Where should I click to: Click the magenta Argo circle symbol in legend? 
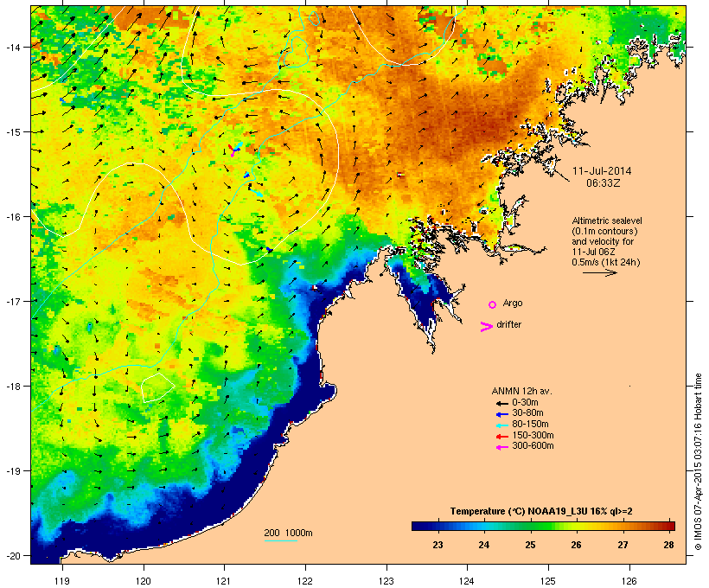point(493,304)
